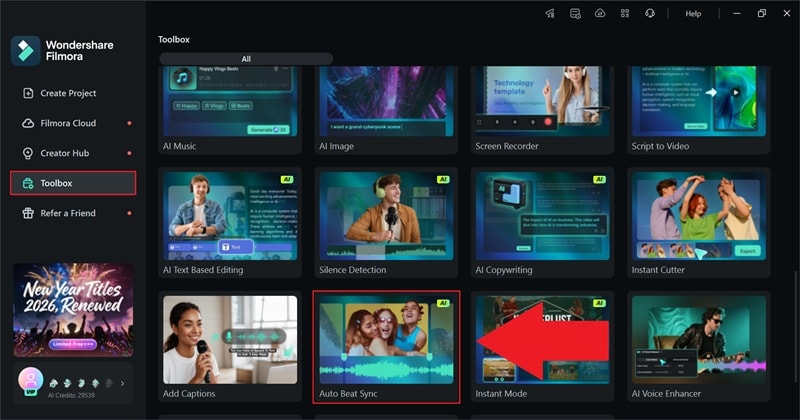The height and width of the screenshot is (420, 800).
Task: Click the Refer a Friend red notification dot
Action: (130, 213)
